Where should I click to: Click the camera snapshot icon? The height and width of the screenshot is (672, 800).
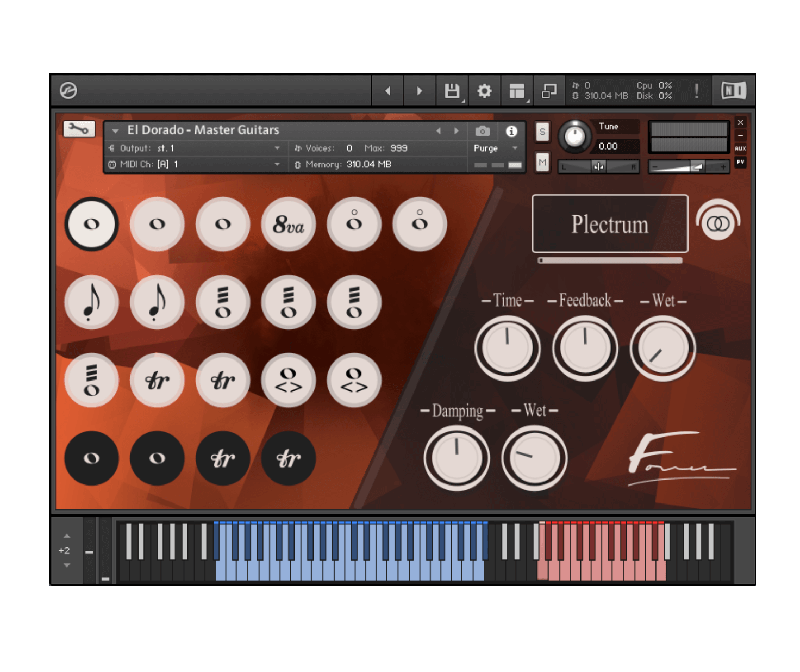point(482,132)
